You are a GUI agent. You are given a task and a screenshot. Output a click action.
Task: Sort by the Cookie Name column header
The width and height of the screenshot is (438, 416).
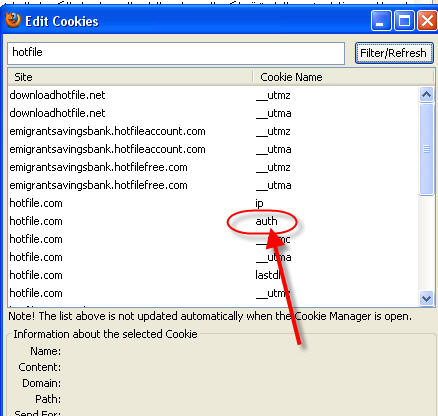[x=343, y=77]
